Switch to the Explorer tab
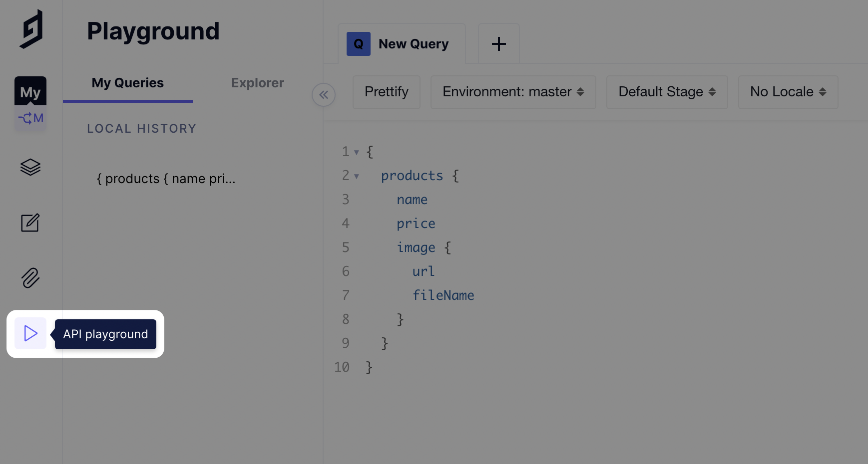The image size is (868, 464). click(257, 83)
